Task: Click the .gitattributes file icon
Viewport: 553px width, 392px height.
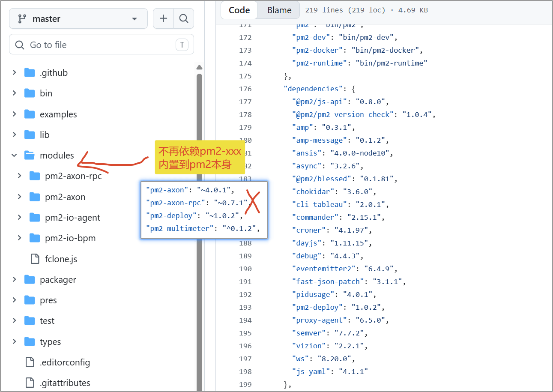Action: coord(30,383)
